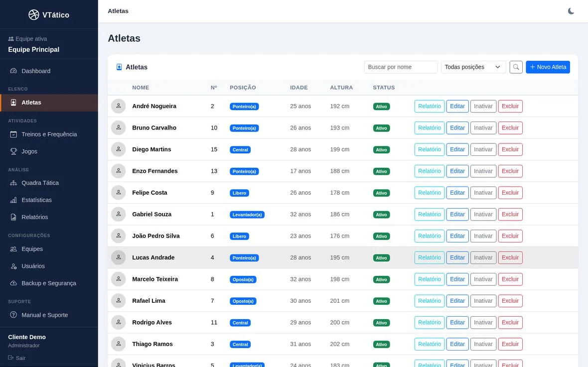This screenshot has width=588, height=367.
Task: Log out using the Sair link
Action: [17, 358]
